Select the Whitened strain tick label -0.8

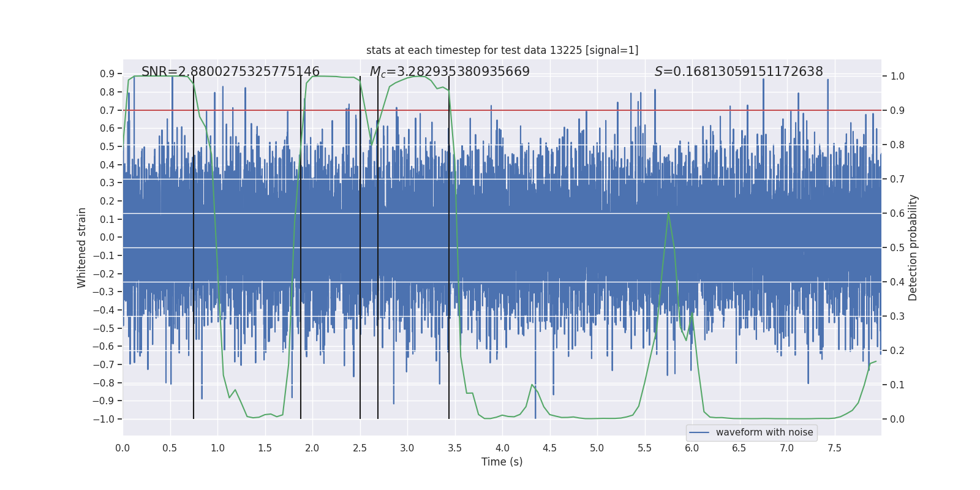coord(104,383)
